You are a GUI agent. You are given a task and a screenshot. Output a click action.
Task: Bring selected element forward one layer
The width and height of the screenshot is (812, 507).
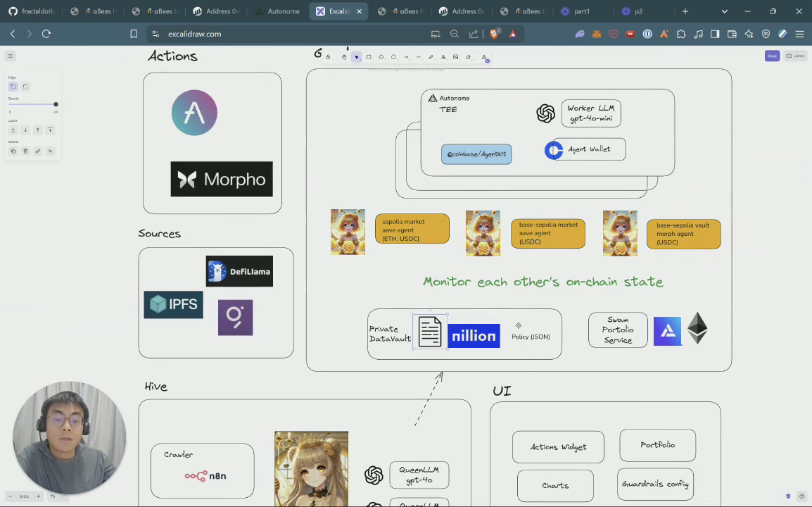38,130
